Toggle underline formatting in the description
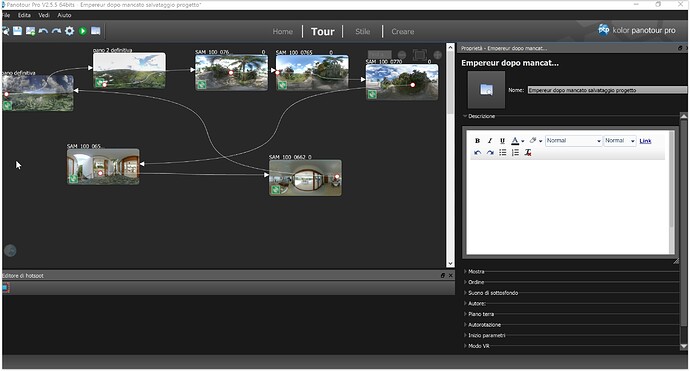Screen dimensions: 690x371 [x=502, y=141]
